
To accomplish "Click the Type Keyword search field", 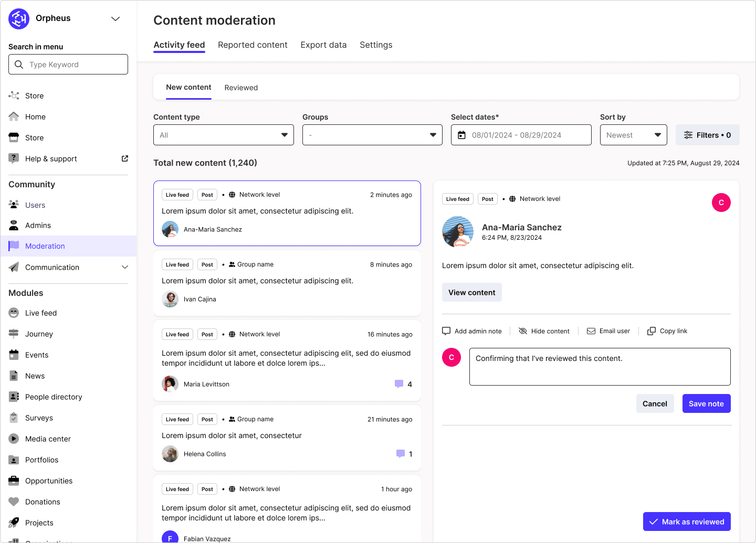I will 68,64.
